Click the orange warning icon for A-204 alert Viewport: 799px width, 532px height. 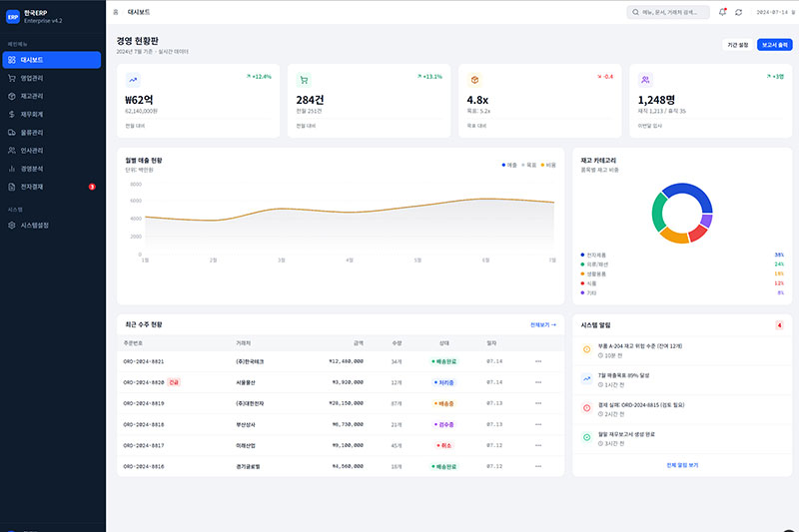pos(586,349)
